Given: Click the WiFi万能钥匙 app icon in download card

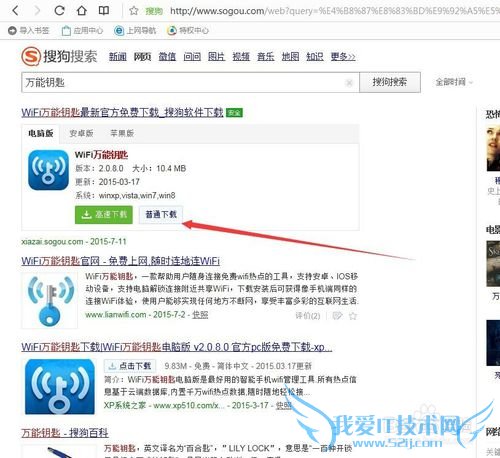Looking at the screenshot, I should pyautogui.click(x=48, y=170).
